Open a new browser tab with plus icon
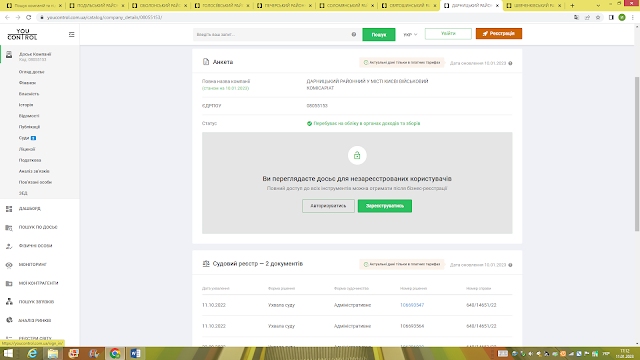Screen dimensions: 640x360 [x=572, y=5]
